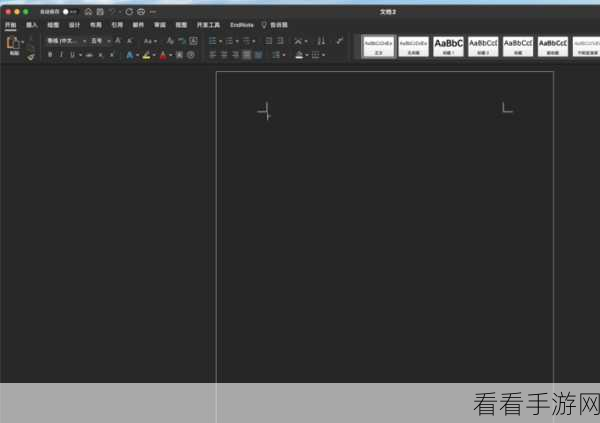Image resolution: width=600 pixels, height=423 pixels.
Task: Click the Numbering list icon
Action: (x=229, y=41)
